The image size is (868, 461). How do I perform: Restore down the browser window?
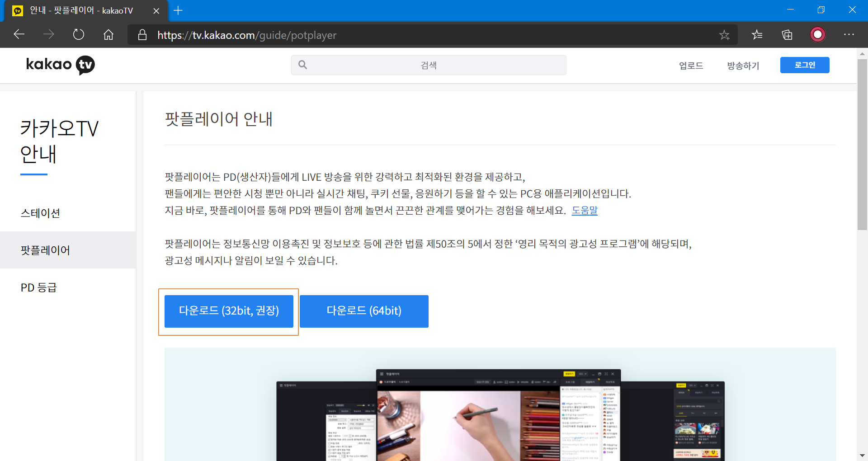821,10
